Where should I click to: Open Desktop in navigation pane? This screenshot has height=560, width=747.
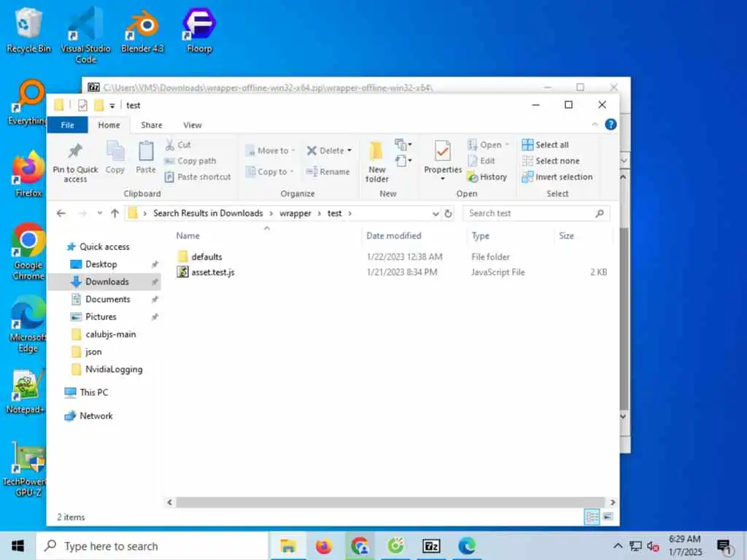pyautogui.click(x=101, y=264)
